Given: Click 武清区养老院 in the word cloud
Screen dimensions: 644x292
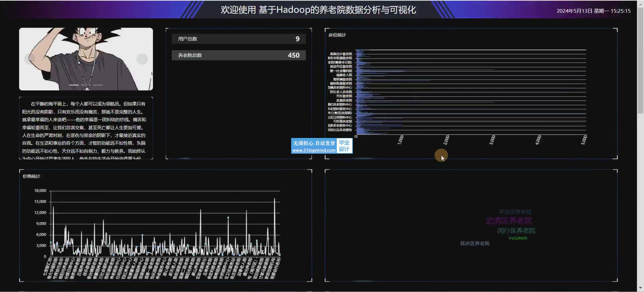Looking at the screenshot, I should click(509, 221).
